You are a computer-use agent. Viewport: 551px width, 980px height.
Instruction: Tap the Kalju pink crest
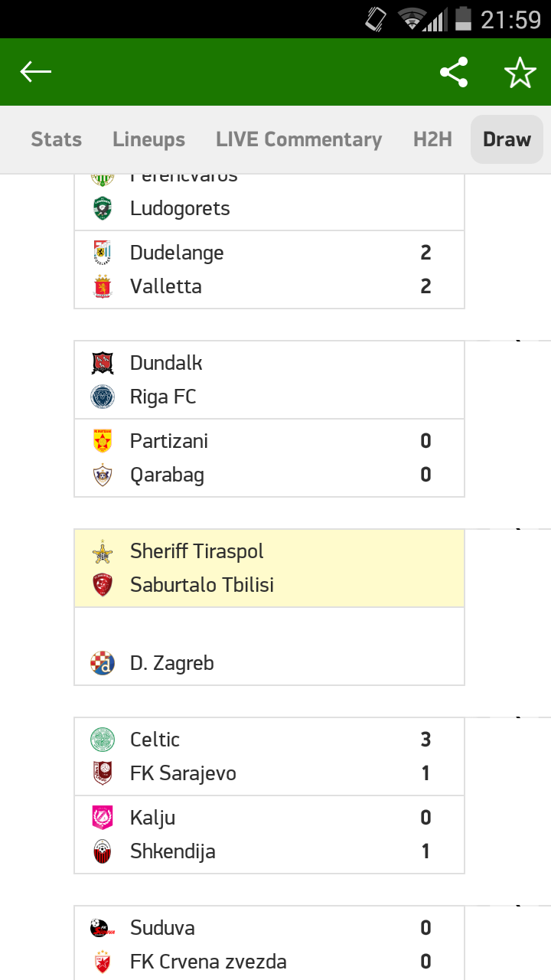(x=103, y=818)
